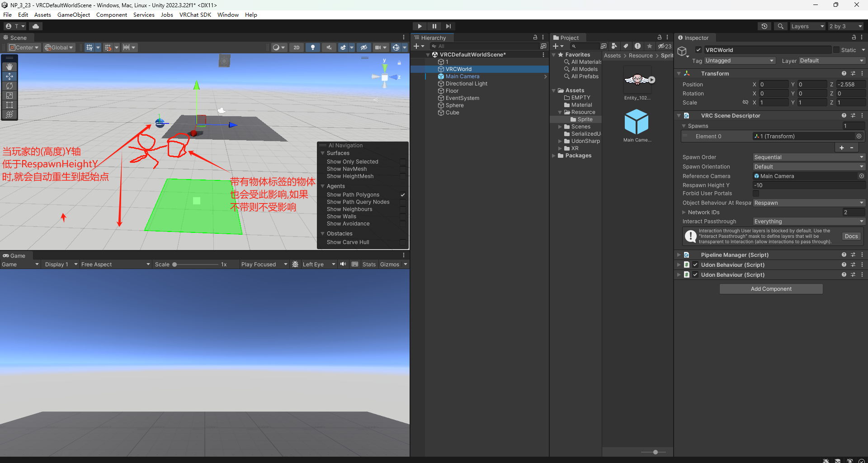Adjust the Project icon size slider
This screenshot has width=868, height=463.
coord(655,452)
